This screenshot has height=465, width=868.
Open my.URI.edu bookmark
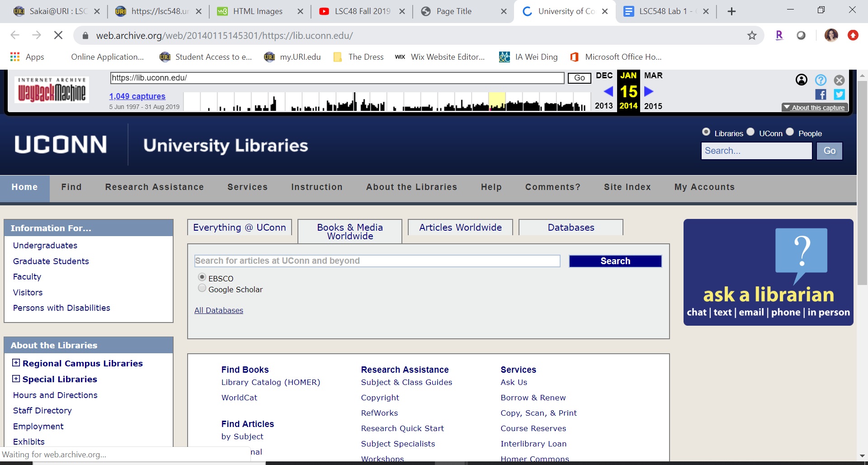point(292,57)
